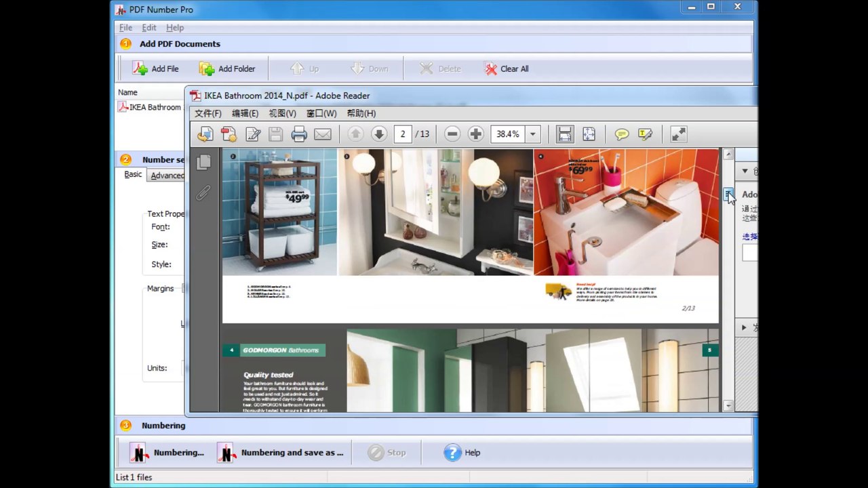
Task: Add a sticky note comment in Adobe Reader
Action: [x=622, y=134]
